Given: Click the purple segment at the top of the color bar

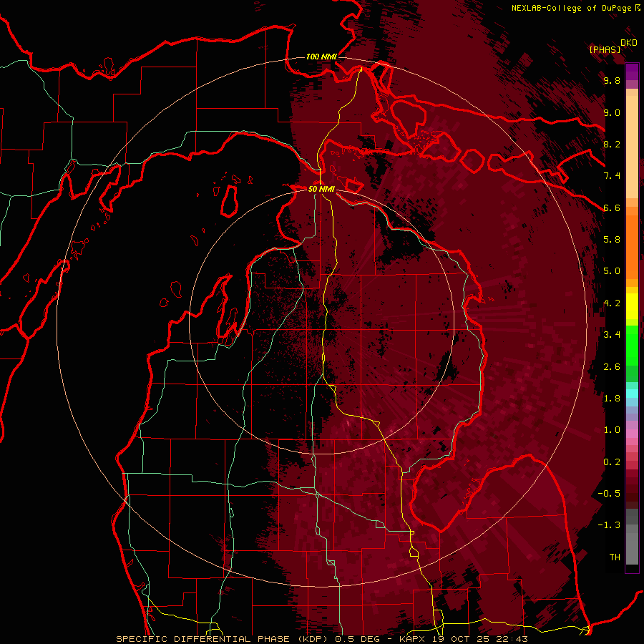Looking at the screenshot, I should click(632, 72).
